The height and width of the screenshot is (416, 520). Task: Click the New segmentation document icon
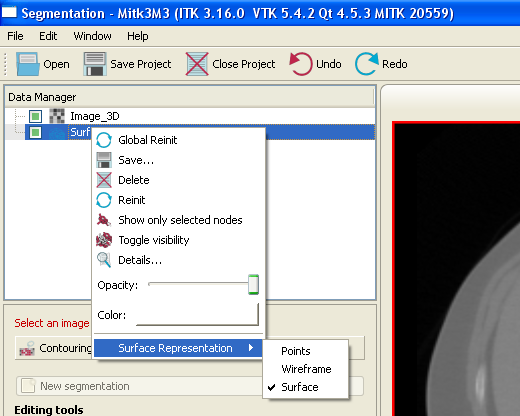click(28, 386)
